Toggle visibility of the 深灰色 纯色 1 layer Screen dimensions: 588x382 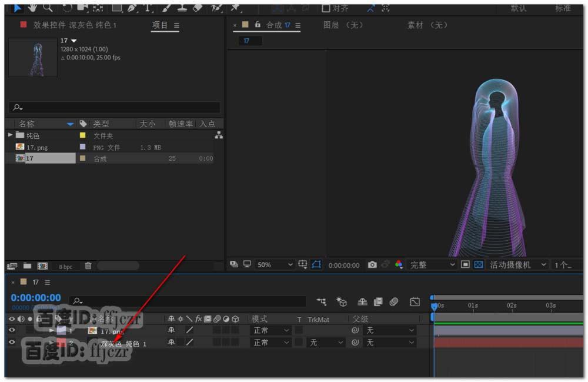tap(12, 342)
